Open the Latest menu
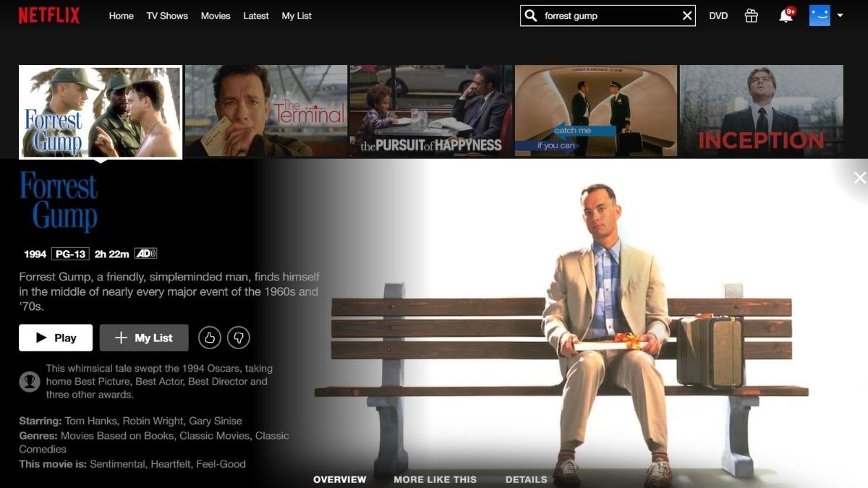868x488 pixels. (256, 16)
